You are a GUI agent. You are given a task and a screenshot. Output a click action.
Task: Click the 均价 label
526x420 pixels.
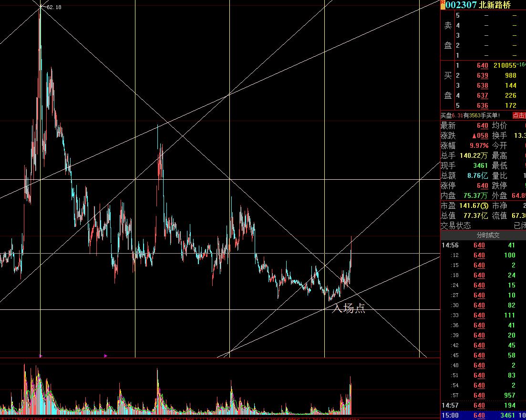coord(499,125)
